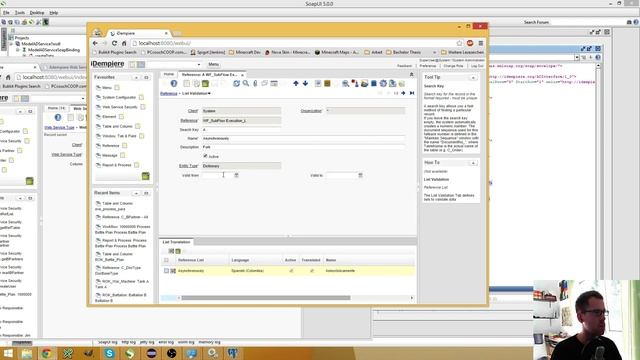
Task: Click Chrome home button in front window
Action: [x=124, y=43]
